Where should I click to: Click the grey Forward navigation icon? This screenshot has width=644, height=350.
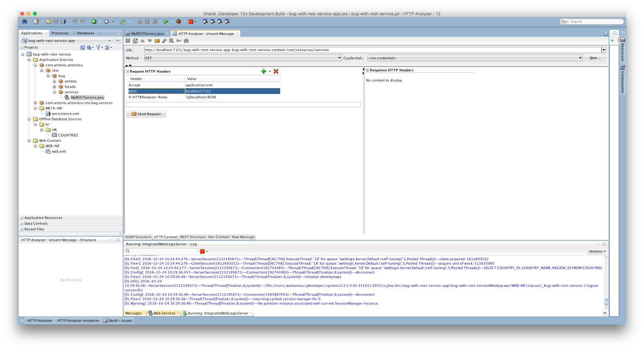pos(107,22)
